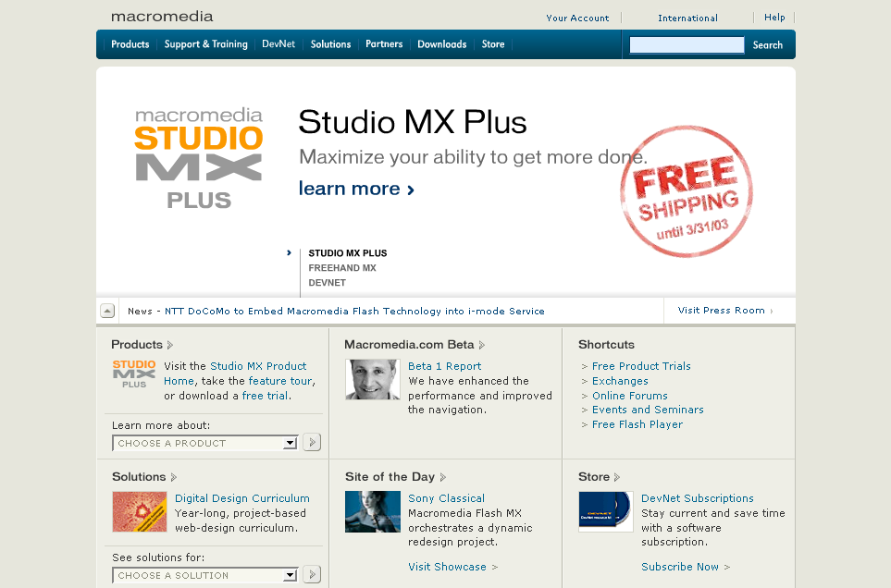Select DEVNET in banner list
The height and width of the screenshot is (588, 891).
pyautogui.click(x=328, y=283)
